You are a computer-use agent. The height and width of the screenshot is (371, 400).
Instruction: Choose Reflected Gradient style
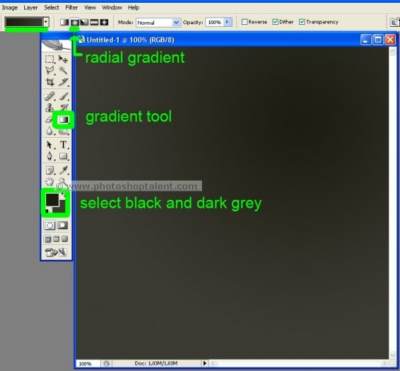pyautogui.click(x=94, y=22)
